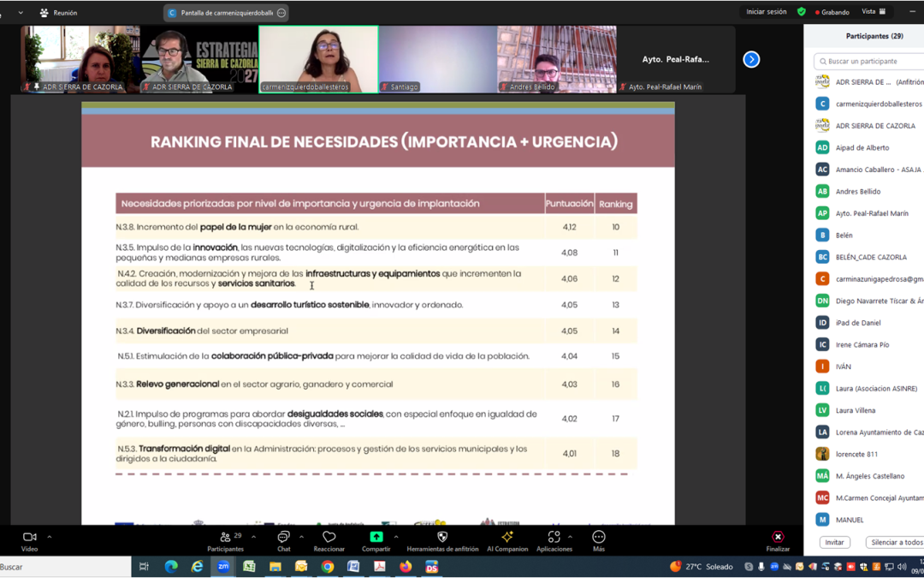Open the Reunión menu at top
Image resolution: width=924 pixels, height=578 pixels.
click(x=58, y=13)
